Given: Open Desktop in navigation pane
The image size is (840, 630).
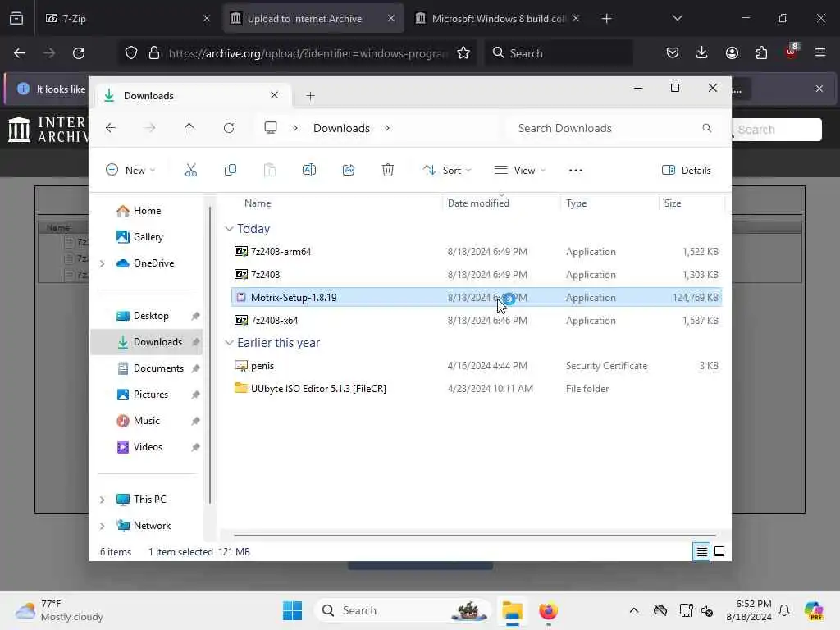Looking at the screenshot, I should 143,316.
